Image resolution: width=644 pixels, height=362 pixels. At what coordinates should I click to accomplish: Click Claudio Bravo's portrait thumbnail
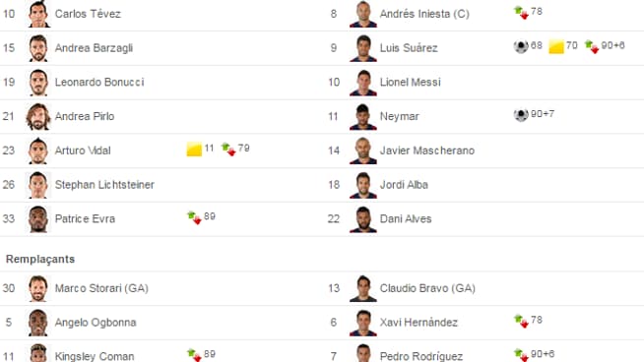click(363, 288)
